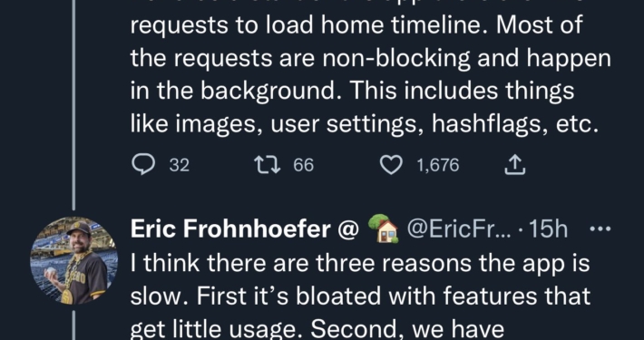
Task: Like the tweet with the heart icon
Action: coord(390,166)
